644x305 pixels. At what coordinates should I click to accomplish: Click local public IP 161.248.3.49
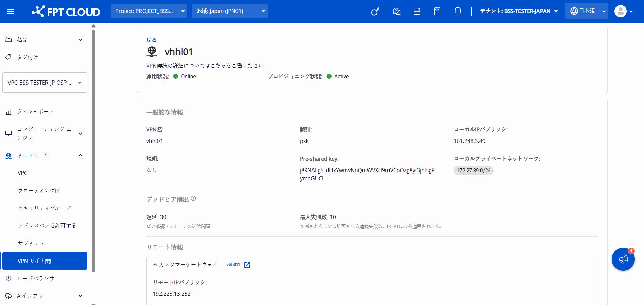470,141
